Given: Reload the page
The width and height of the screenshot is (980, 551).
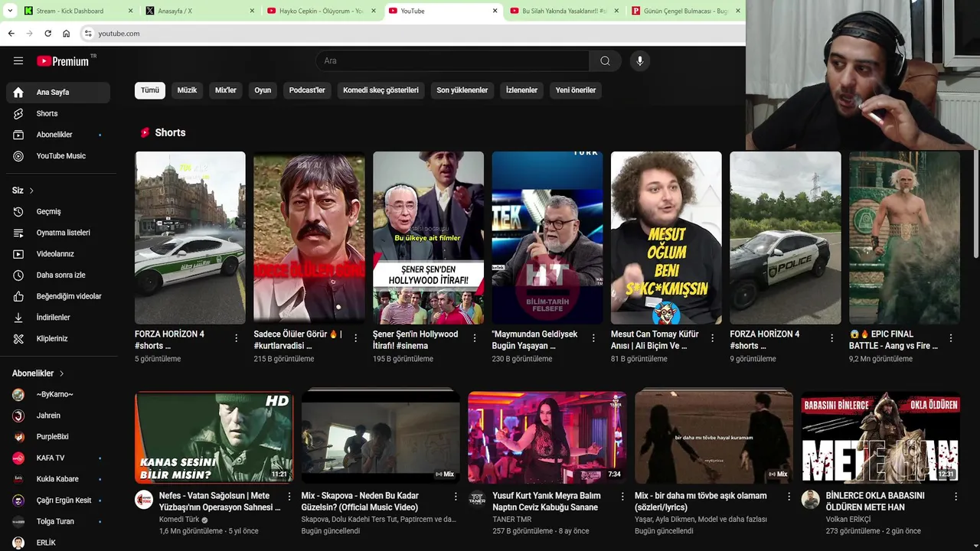Looking at the screenshot, I should 47,34.
